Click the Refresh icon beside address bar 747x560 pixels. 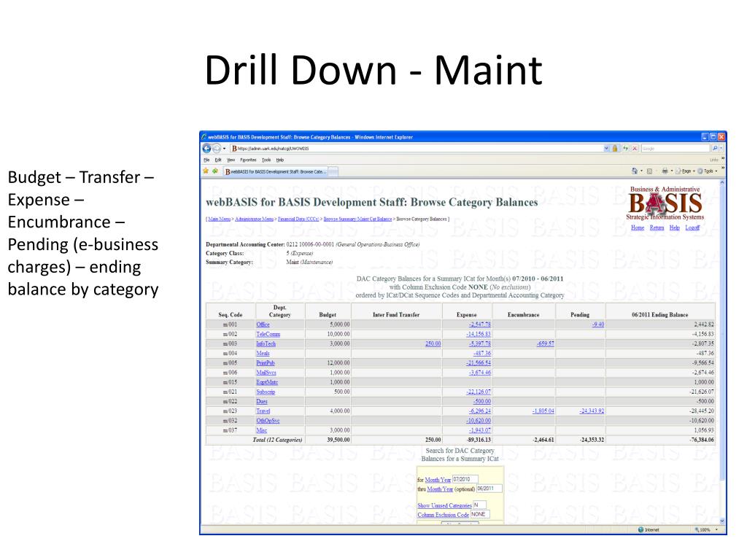pos(625,149)
